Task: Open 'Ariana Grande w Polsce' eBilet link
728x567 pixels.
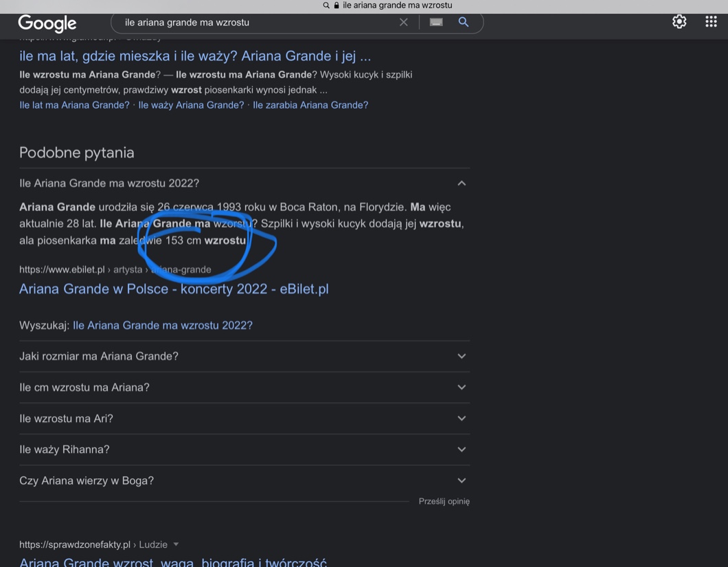Action: coord(174,289)
